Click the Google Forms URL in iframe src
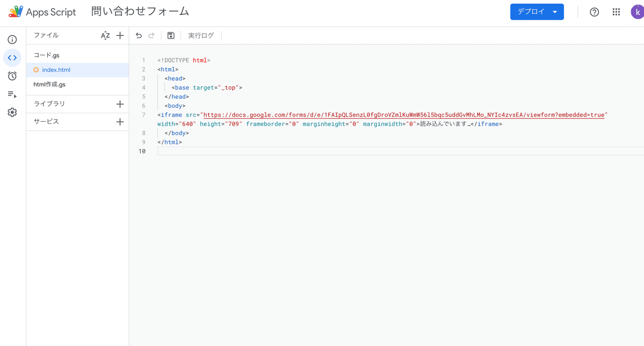Image resolution: width=644 pixels, height=346 pixels. pyautogui.click(x=404, y=115)
